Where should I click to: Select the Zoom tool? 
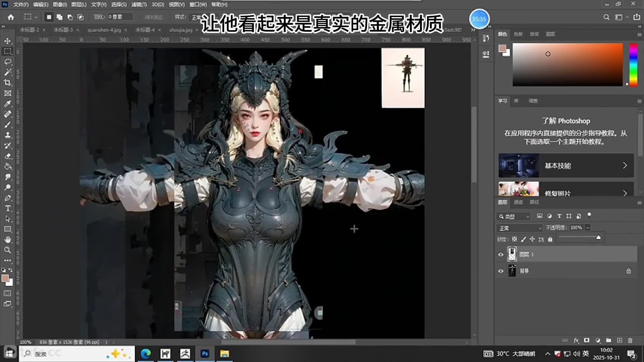coord(7,250)
